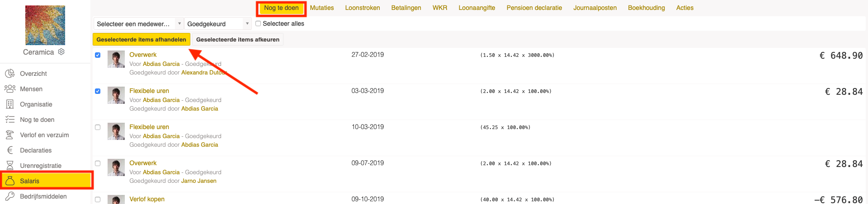Click Geselecteerde items afkeuren button
The height and width of the screenshot is (204, 868).
coord(238,40)
